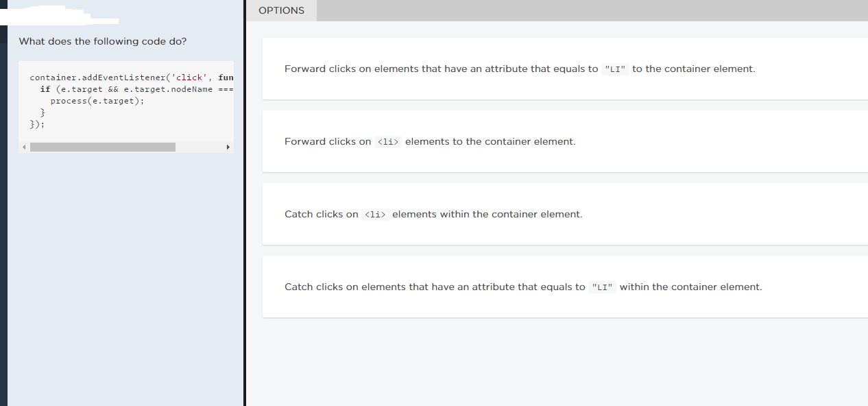Click the left arrow of the code scrollbar
The height and width of the screenshot is (406, 868).
[x=23, y=147]
